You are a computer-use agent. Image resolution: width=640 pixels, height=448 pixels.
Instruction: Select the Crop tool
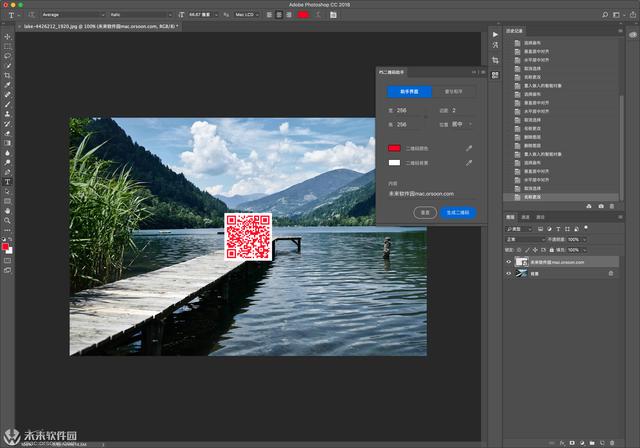8,75
